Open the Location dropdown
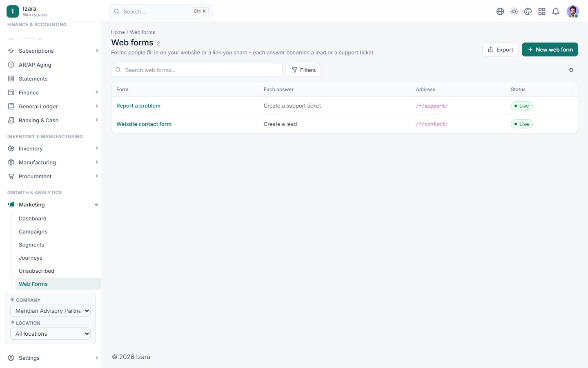 coord(50,334)
